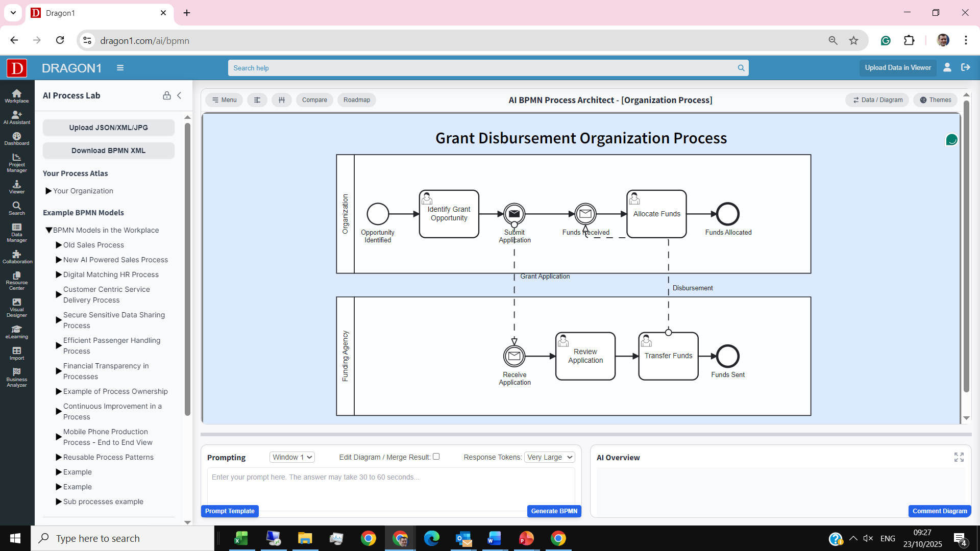Toggle Data / Diagram view

pos(877,100)
